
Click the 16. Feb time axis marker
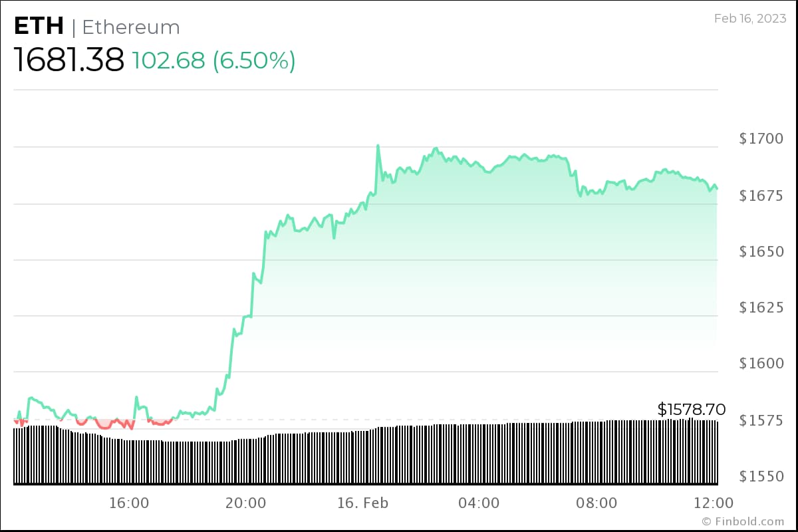(362, 503)
